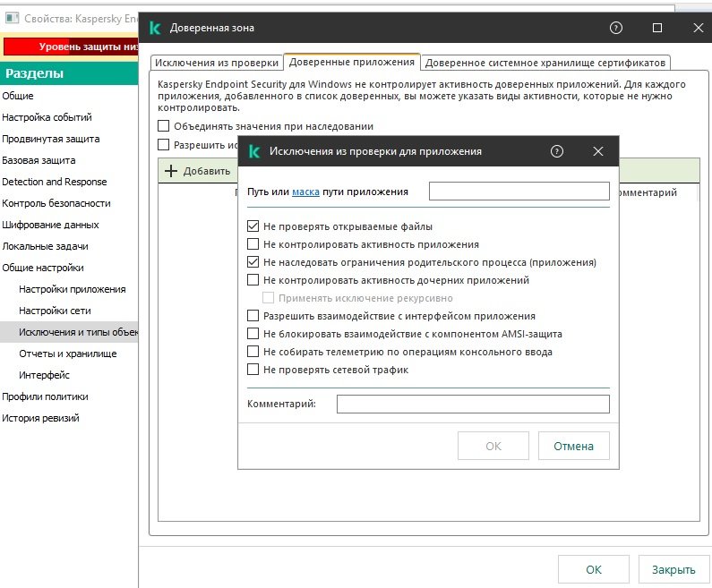Click the plus icon next to Добавить

(171, 171)
